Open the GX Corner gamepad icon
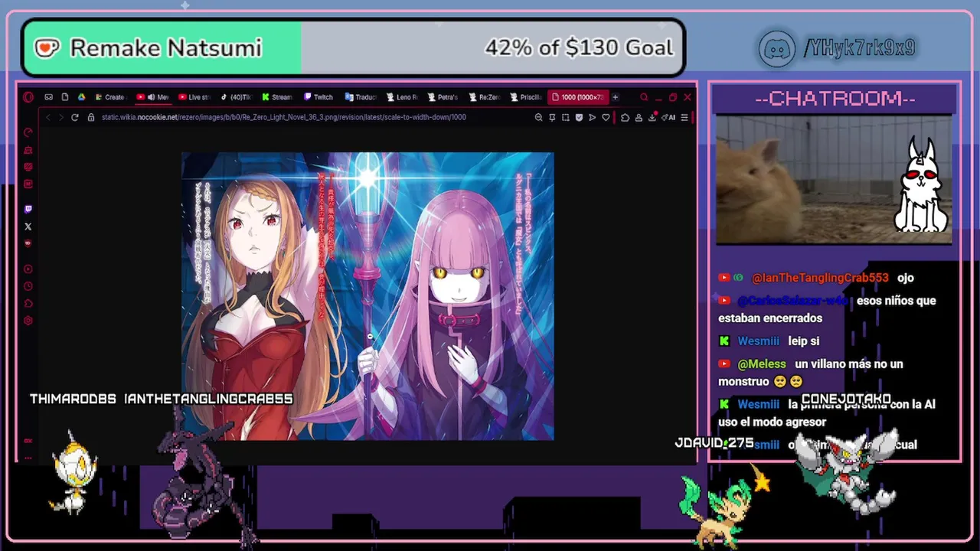The width and height of the screenshot is (980, 551). 48,97
